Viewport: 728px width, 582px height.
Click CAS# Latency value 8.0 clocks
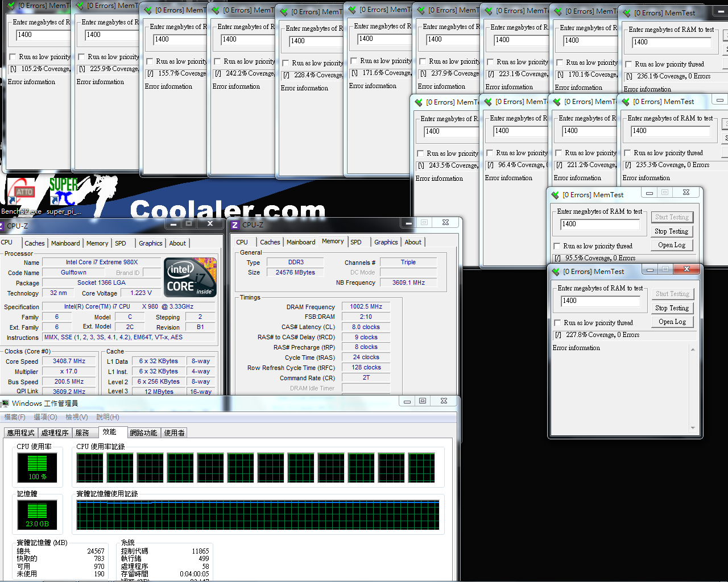tap(366, 327)
